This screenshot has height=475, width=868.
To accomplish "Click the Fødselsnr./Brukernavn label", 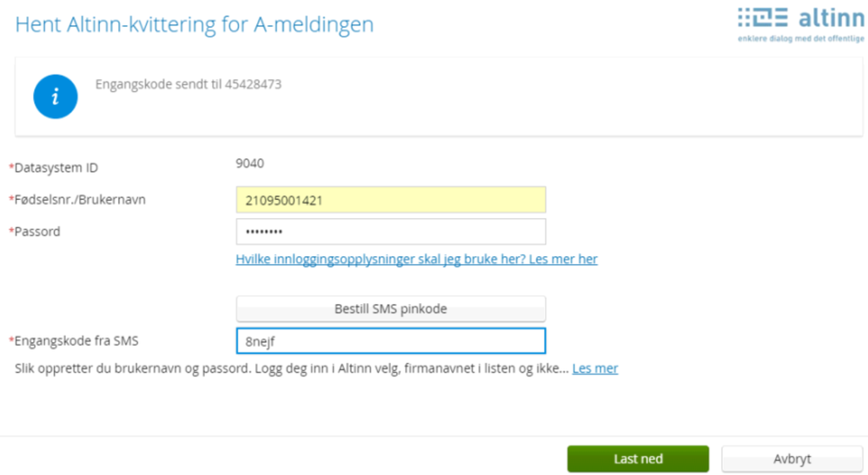I will 80,200.
